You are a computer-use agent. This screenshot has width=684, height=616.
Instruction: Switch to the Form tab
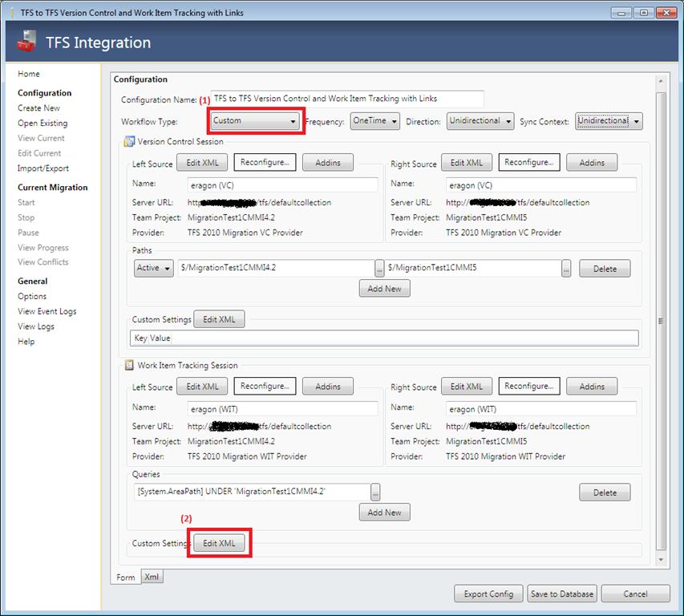[126, 577]
